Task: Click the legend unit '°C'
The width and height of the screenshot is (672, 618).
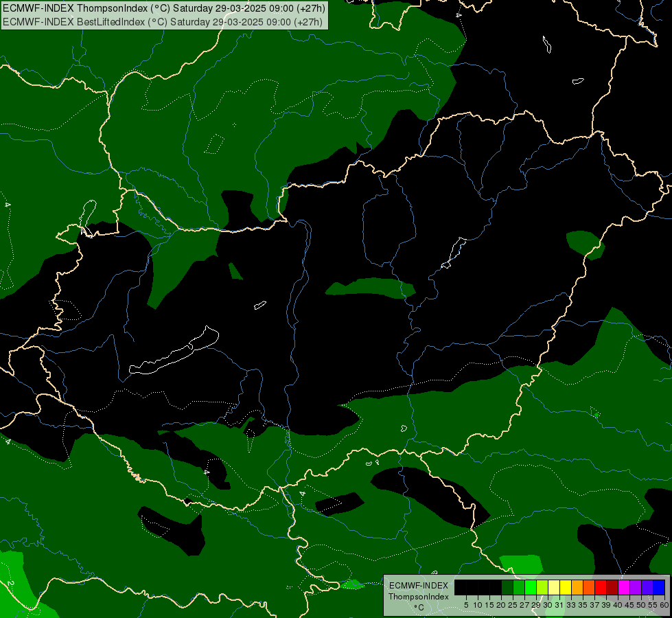Action: (x=419, y=608)
